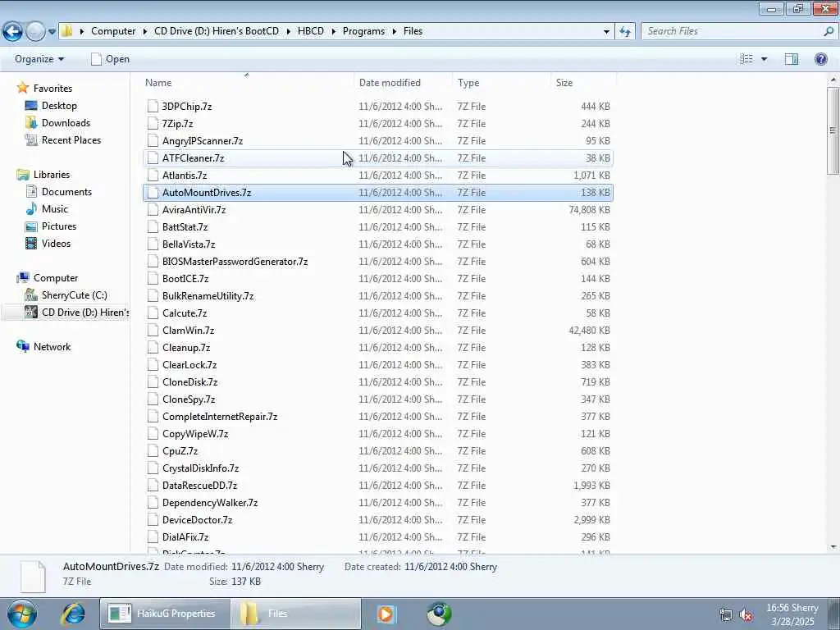Click the Open toolbar button

click(x=111, y=59)
